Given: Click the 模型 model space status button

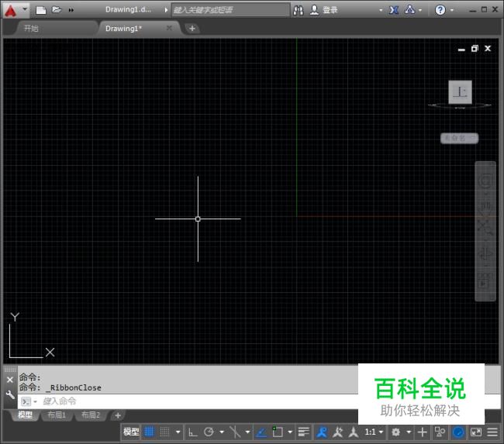Looking at the screenshot, I should [131, 432].
